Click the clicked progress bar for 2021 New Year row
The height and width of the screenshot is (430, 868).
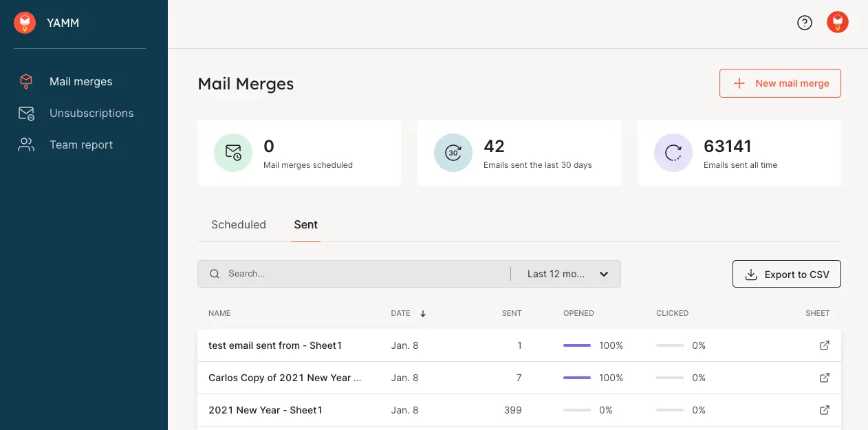click(670, 410)
